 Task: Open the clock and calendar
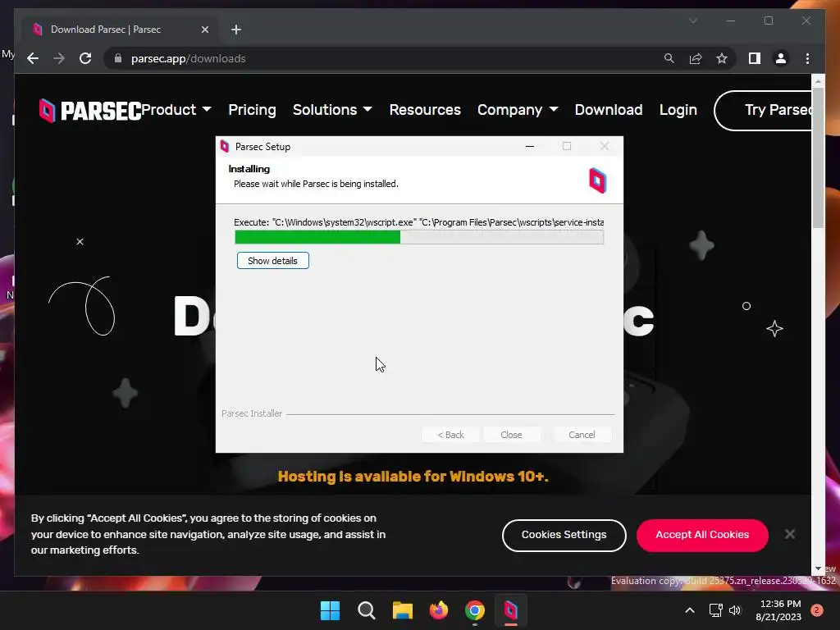click(x=778, y=610)
